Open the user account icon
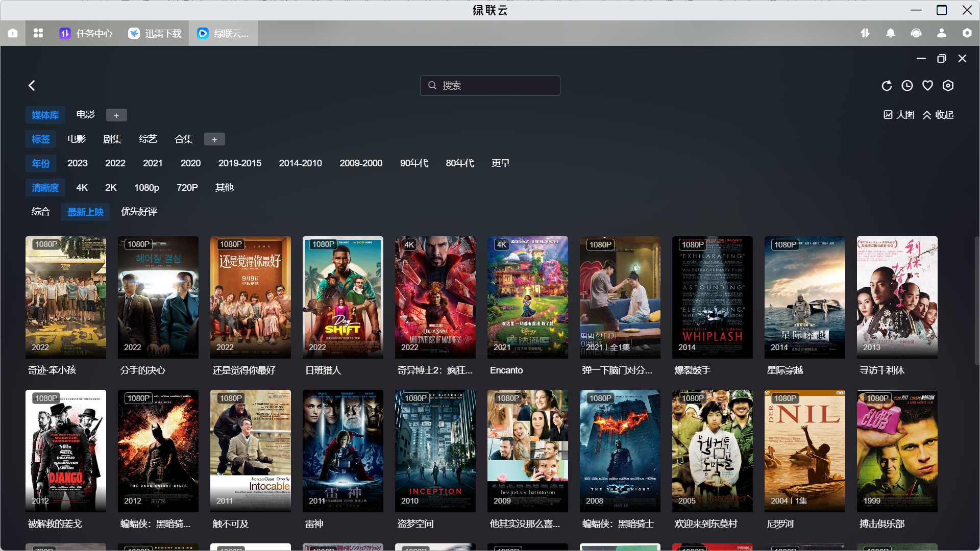The height and width of the screenshot is (551, 980). pyautogui.click(x=942, y=33)
